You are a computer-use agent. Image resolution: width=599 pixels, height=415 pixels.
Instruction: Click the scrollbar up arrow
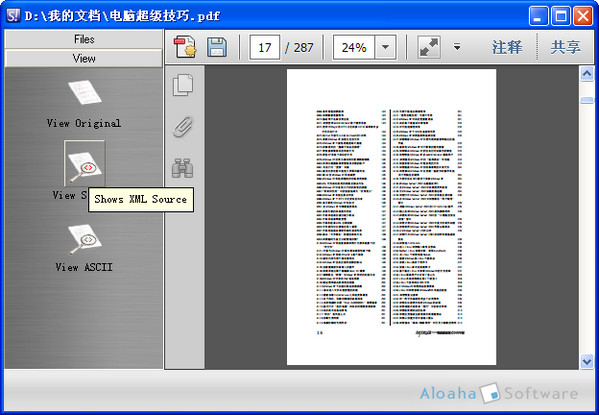pyautogui.click(x=587, y=73)
